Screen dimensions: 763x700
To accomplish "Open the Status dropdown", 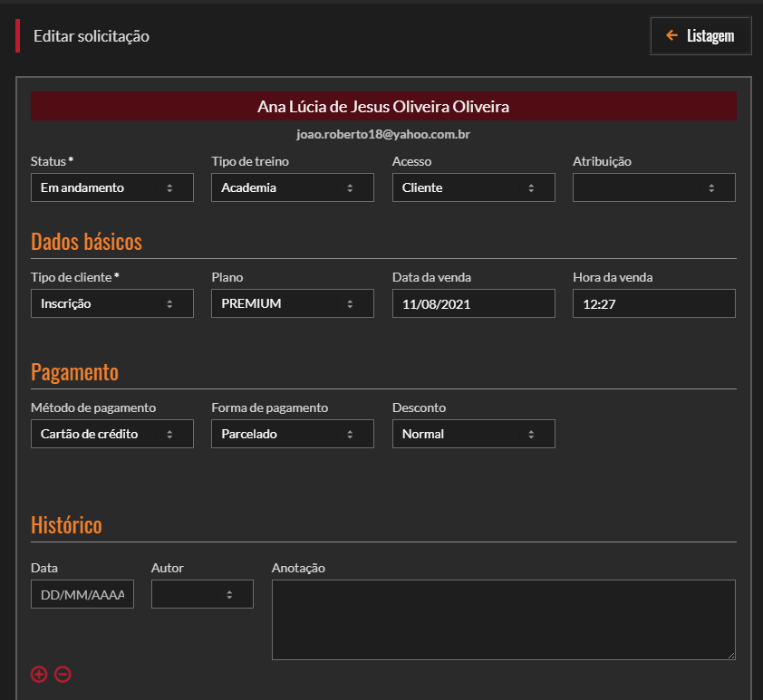I will [111, 187].
